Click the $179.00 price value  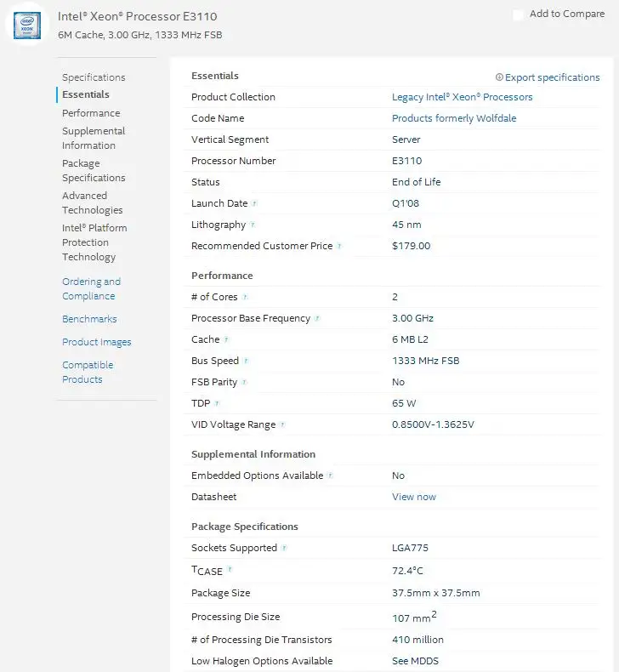pos(412,246)
